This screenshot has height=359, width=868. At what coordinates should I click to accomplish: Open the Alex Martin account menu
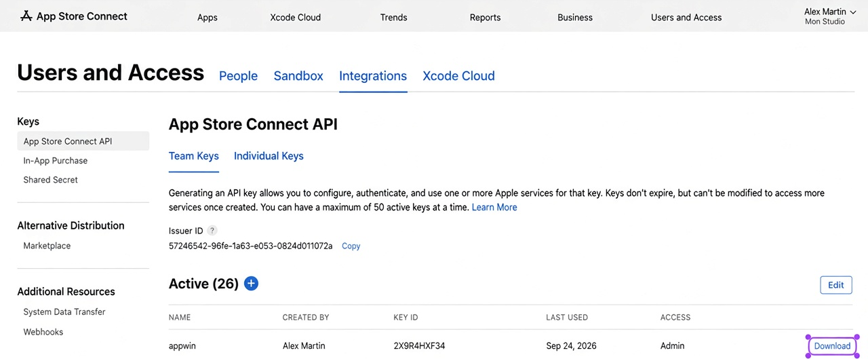829,16
